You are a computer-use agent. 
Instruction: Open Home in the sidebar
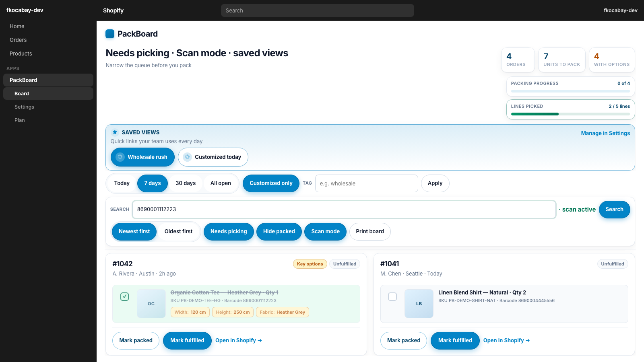click(48, 26)
